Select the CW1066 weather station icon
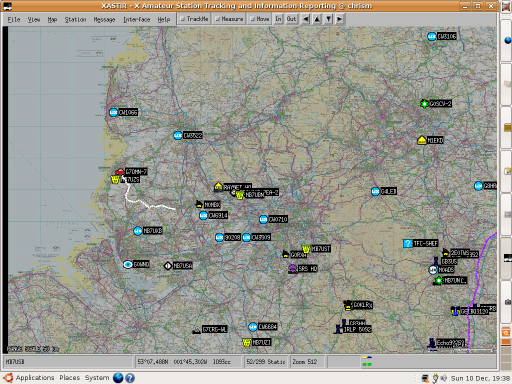The height and width of the screenshot is (384, 512). [x=113, y=112]
